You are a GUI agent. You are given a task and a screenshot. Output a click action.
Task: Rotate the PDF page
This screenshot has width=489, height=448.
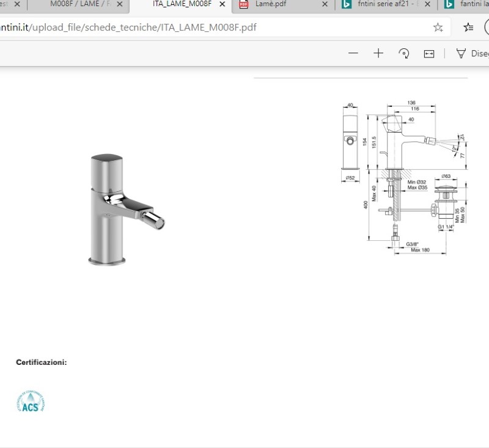[x=404, y=53]
